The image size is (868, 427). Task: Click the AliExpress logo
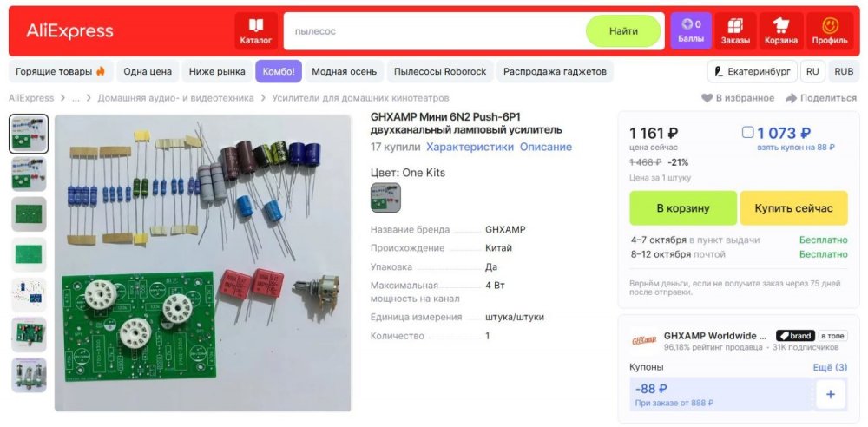tap(69, 31)
